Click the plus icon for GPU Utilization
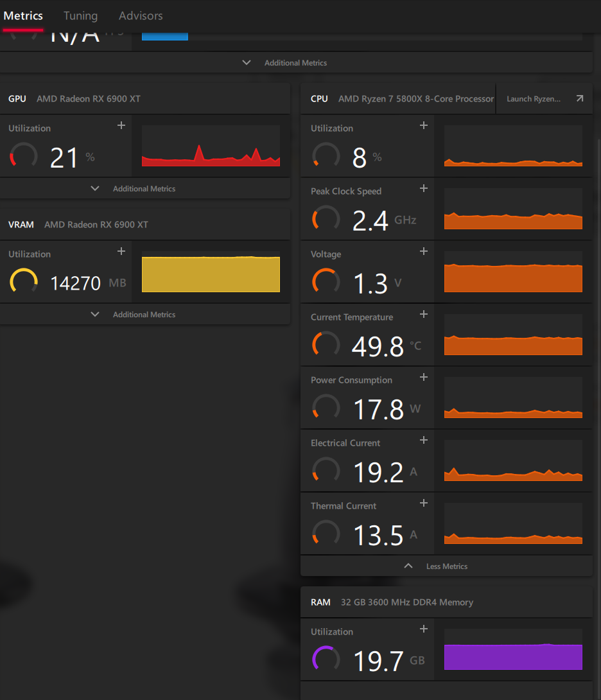601x700 pixels. 121,125
